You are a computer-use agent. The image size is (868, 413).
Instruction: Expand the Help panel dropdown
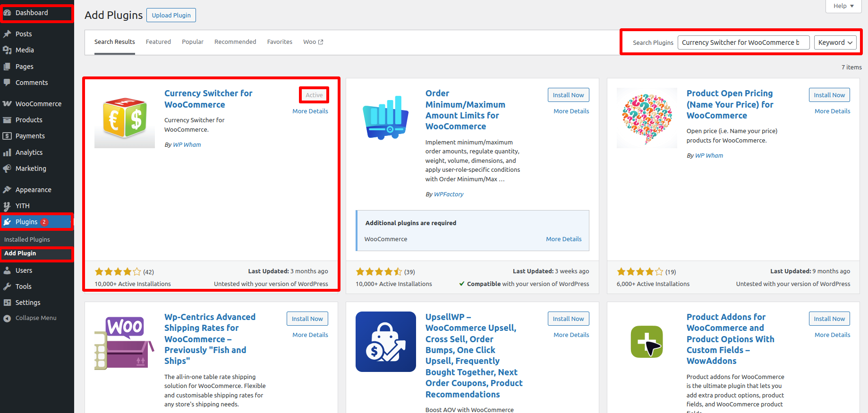843,6
